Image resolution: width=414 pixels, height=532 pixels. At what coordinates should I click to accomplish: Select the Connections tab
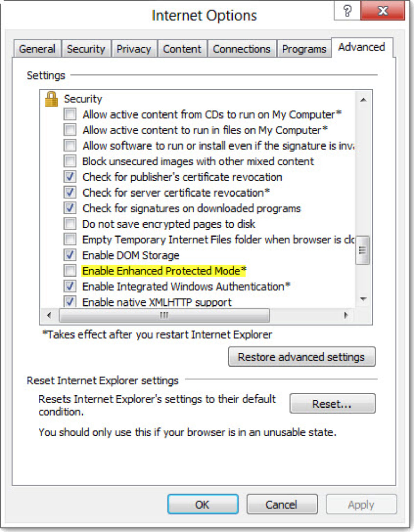[x=241, y=49]
